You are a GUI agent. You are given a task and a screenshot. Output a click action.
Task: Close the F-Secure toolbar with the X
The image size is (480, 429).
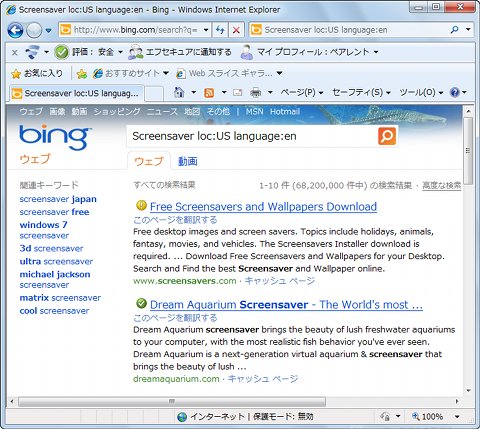pos(14,52)
